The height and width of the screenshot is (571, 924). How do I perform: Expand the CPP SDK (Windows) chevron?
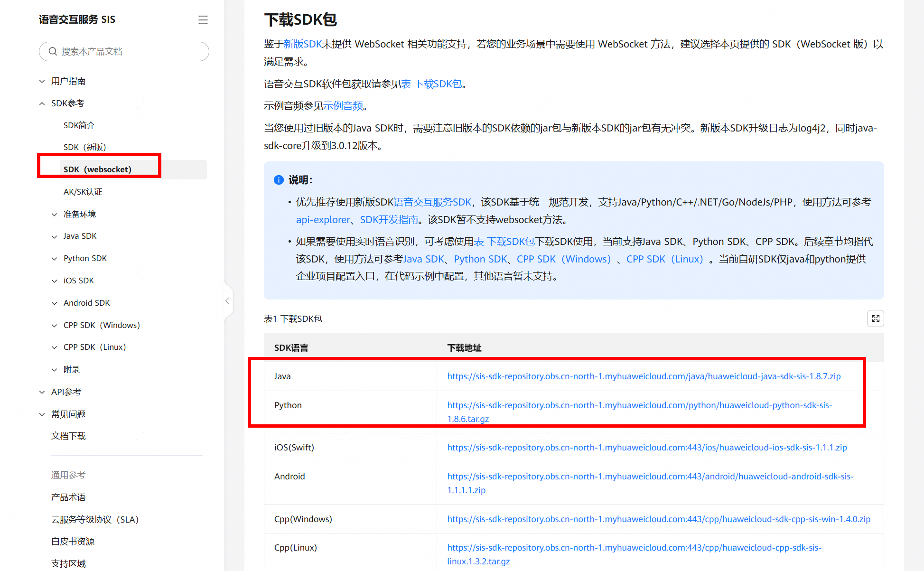[55, 326]
